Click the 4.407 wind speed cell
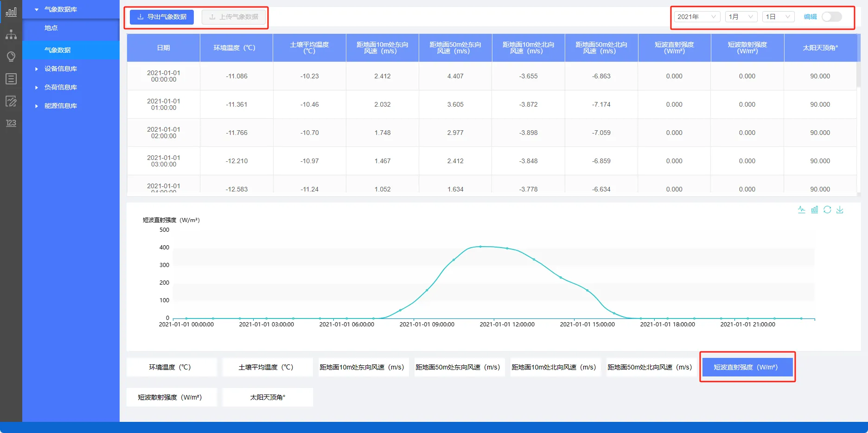The image size is (868, 433). [455, 76]
